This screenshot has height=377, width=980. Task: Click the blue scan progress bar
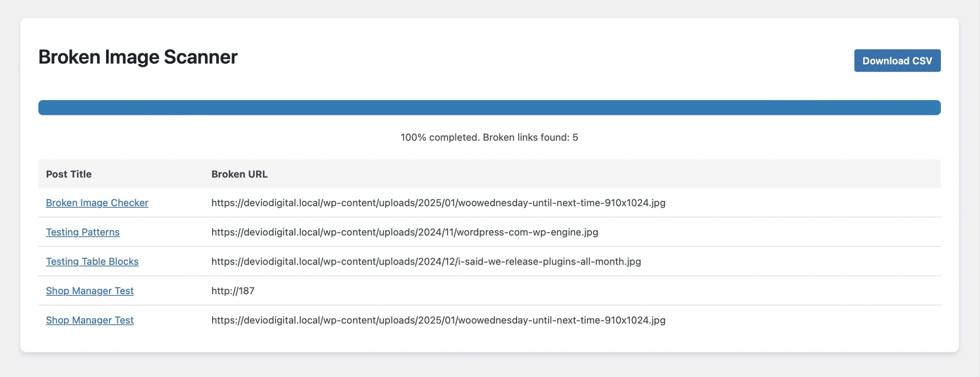pyautogui.click(x=489, y=108)
